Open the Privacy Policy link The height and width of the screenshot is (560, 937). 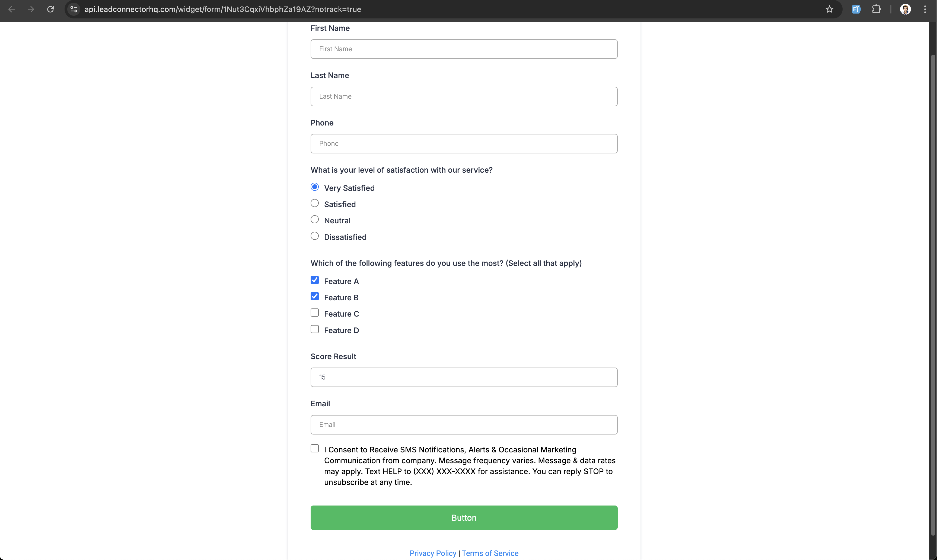[433, 553]
